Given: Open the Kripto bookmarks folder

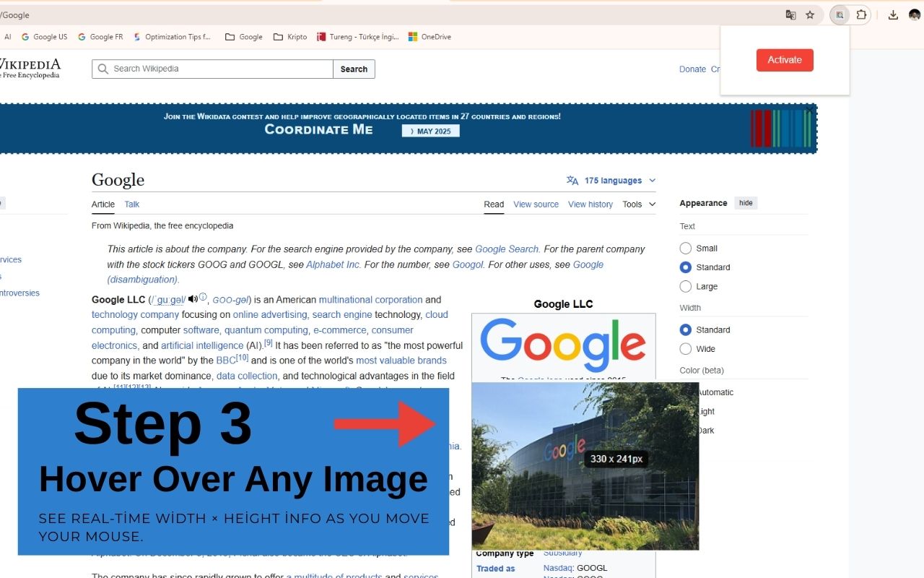Looking at the screenshot, I should coord(290,37).
